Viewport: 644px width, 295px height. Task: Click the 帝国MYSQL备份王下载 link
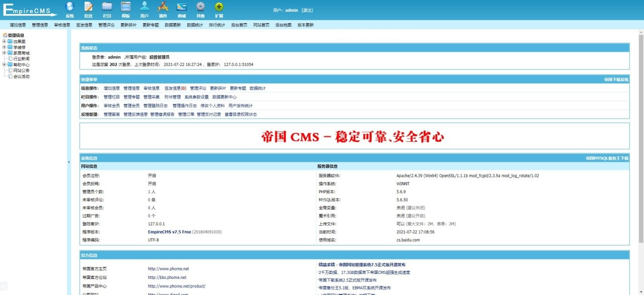click(x=607, y=158)
